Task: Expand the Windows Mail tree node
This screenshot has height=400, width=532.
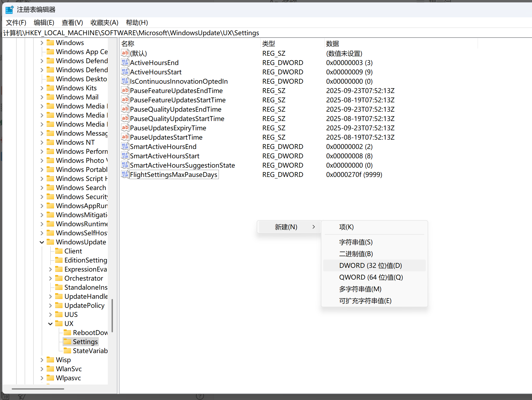Action: pos(42,97)
